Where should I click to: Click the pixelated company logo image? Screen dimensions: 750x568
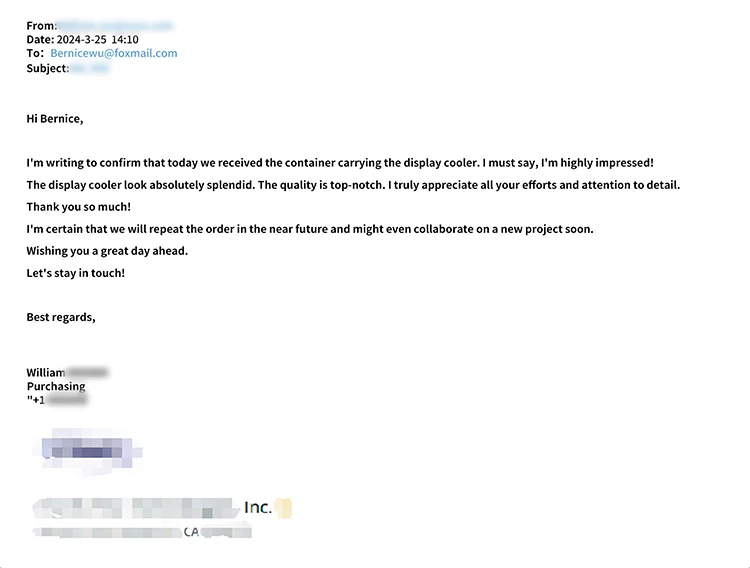pyautogui.click(x=88, y=452)
